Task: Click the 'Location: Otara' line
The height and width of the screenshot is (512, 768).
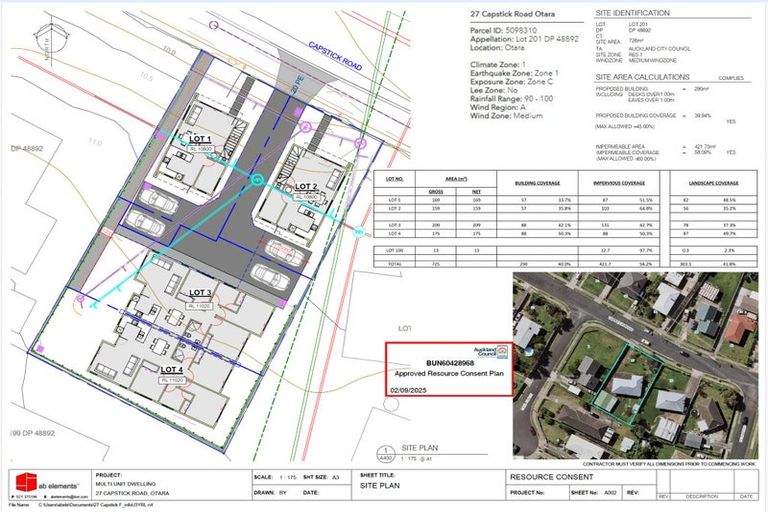Action: pos(497,48)
